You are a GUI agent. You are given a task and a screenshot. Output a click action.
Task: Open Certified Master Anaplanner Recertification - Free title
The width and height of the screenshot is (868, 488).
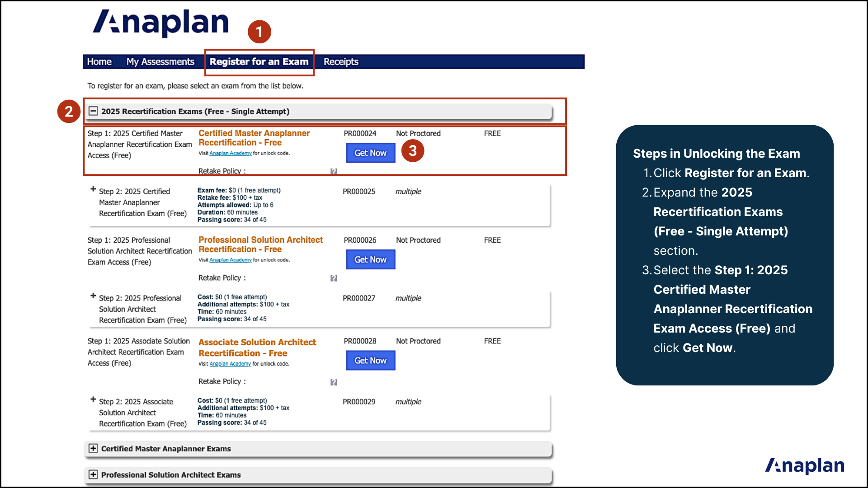pyautogui.click(x=254, y=138)
